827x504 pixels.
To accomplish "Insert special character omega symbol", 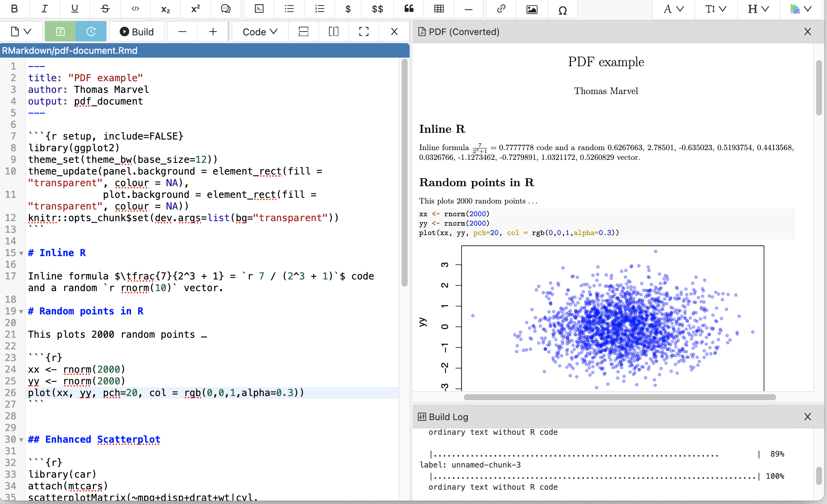I will click(562, 10).
